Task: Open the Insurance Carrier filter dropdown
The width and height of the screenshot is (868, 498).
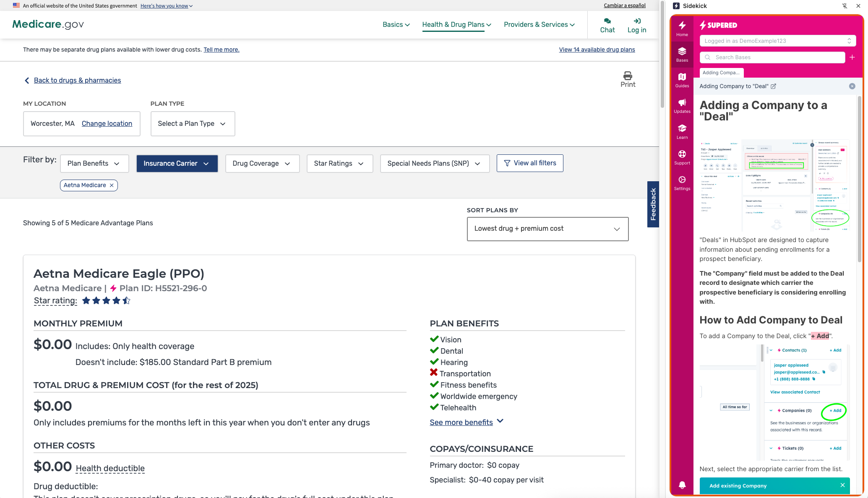Action: (177, 164)
